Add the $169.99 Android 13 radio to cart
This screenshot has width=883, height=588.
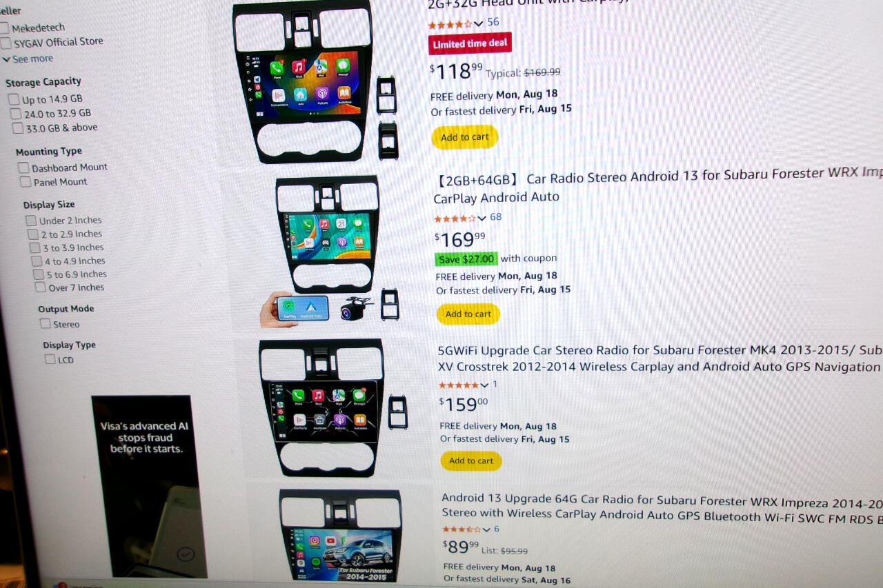468,314
